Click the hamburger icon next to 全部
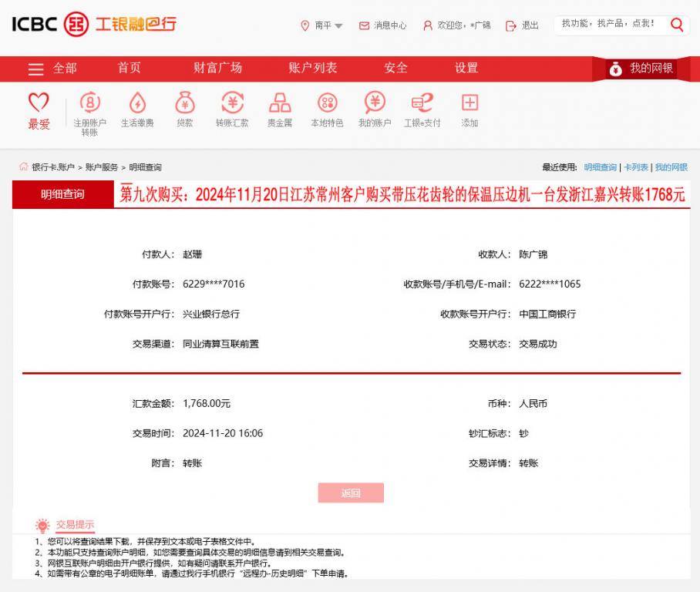 click(x=35, y=68)
